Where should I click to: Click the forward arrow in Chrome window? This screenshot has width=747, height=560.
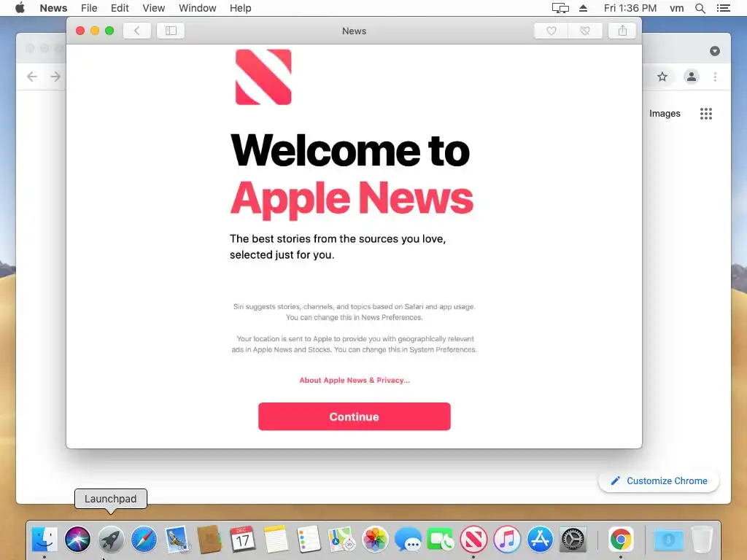[x=55, y=77]
